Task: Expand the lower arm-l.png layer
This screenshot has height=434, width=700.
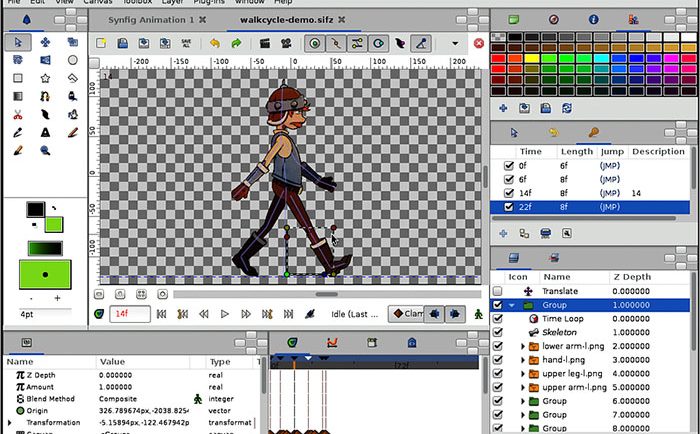Action: (x=523, y=346)
